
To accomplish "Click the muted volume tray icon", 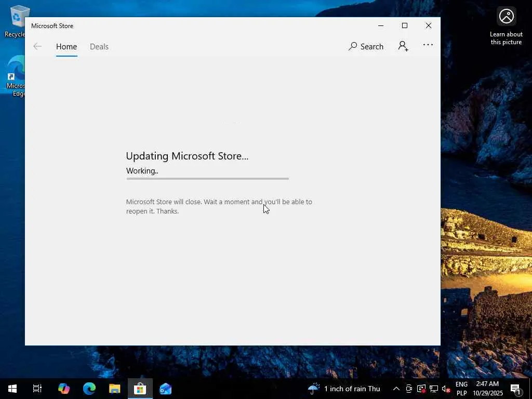I will pyautogui.click(x=446, y=389).
